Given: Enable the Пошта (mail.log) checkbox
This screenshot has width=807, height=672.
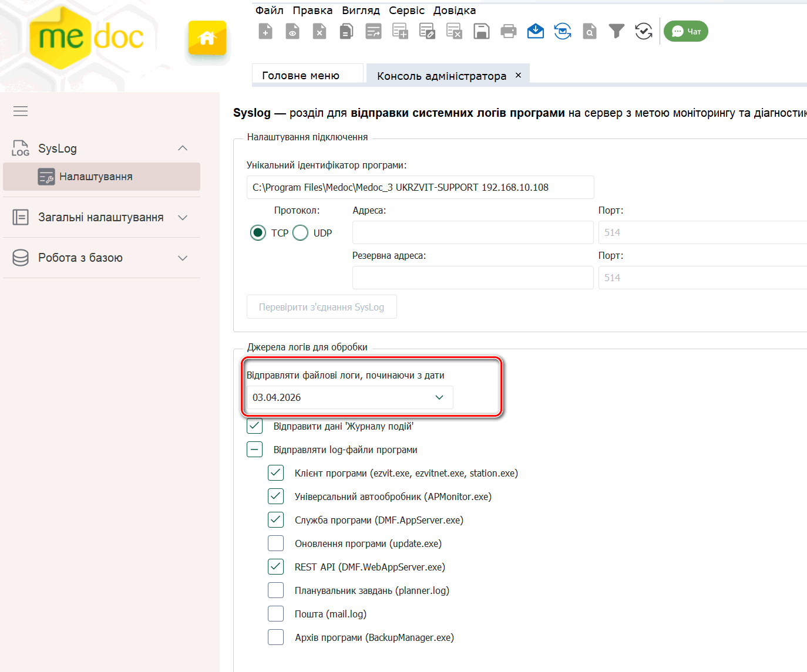Looking at the screenshot, I should point(275,614).
